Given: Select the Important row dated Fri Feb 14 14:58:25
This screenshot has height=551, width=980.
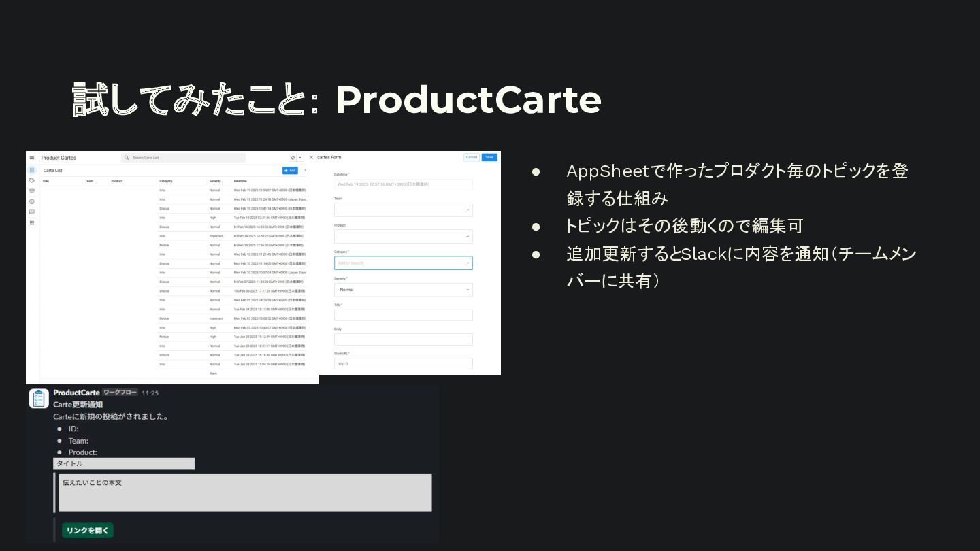Looking at the screenshot, I should coord(173,236).
